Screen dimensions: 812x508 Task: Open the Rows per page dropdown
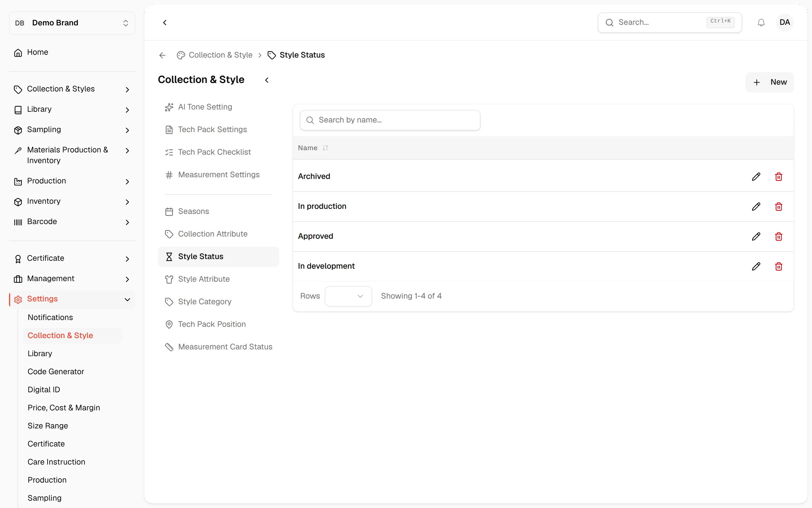[x=348, y=296]
